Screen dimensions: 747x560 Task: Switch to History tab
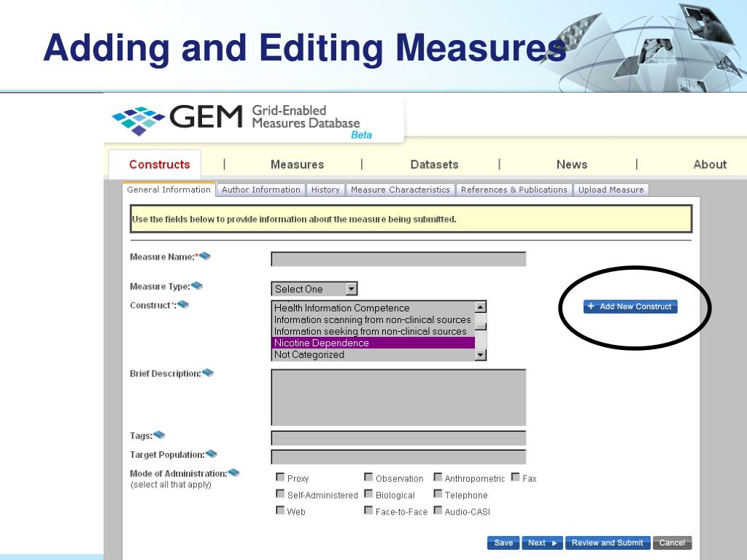pyautogui.click(x=325, y=190)
